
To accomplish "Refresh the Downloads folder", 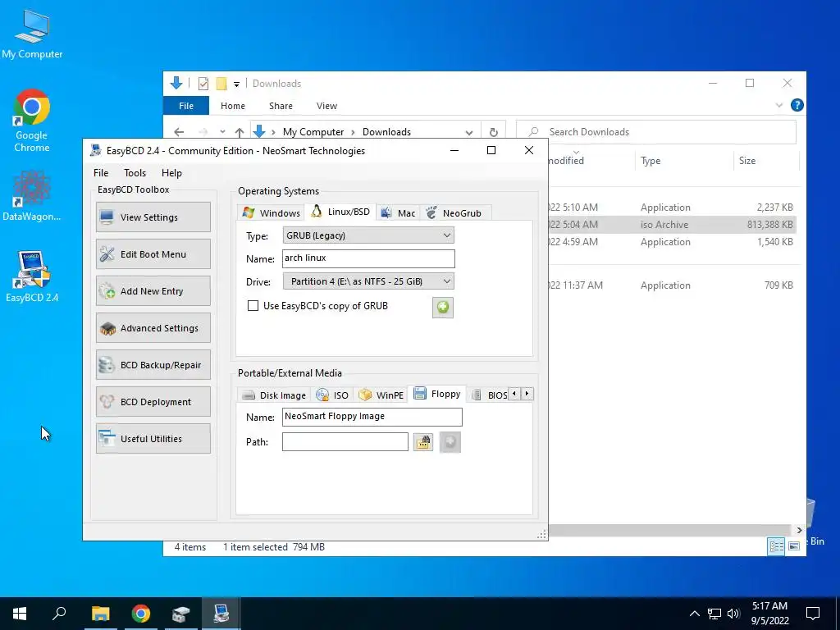I will (493, 132).
